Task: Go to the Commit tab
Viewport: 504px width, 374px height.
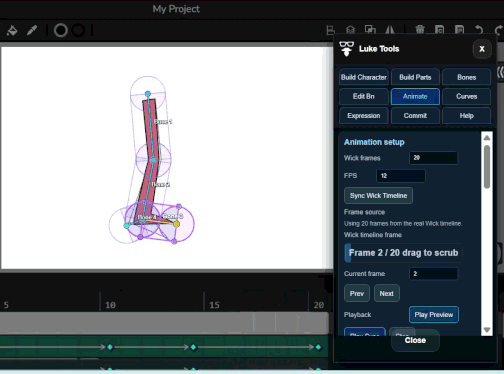Action: tap(415, 116)
